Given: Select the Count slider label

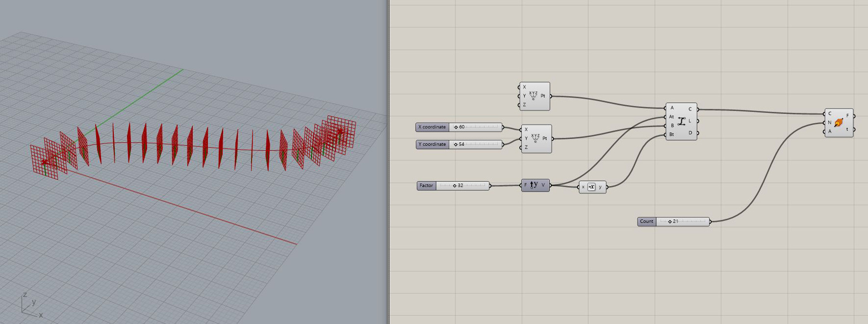Looking at the screenshot, I should click(647, 221).
